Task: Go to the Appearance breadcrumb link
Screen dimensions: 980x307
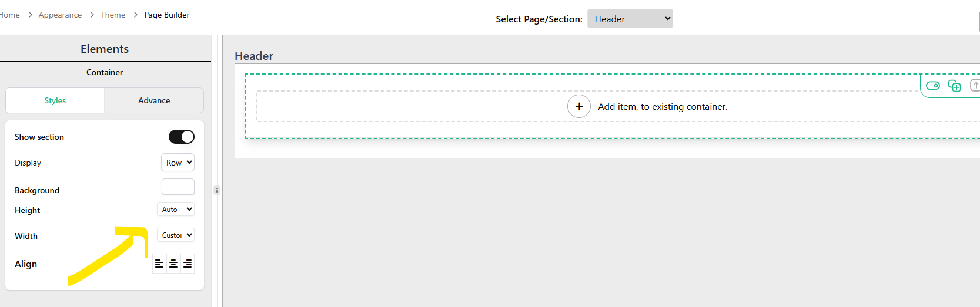Action: point(60,15)
